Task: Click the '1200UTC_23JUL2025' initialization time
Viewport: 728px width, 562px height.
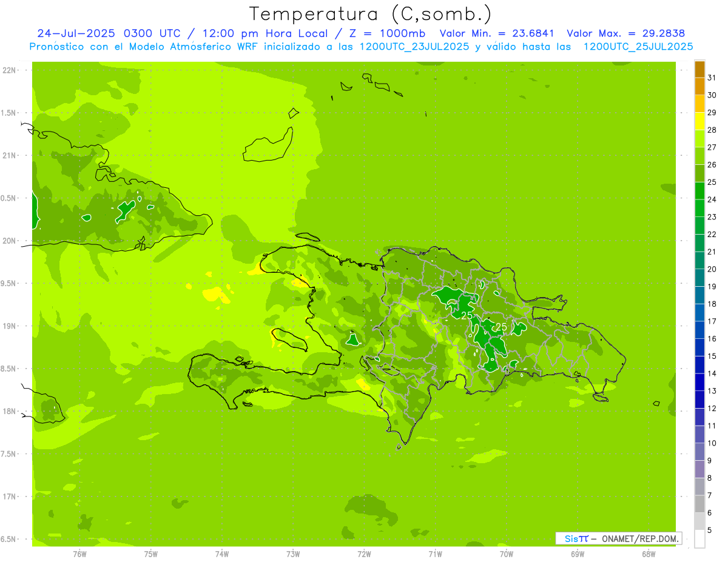Action: tap(414, 47)
